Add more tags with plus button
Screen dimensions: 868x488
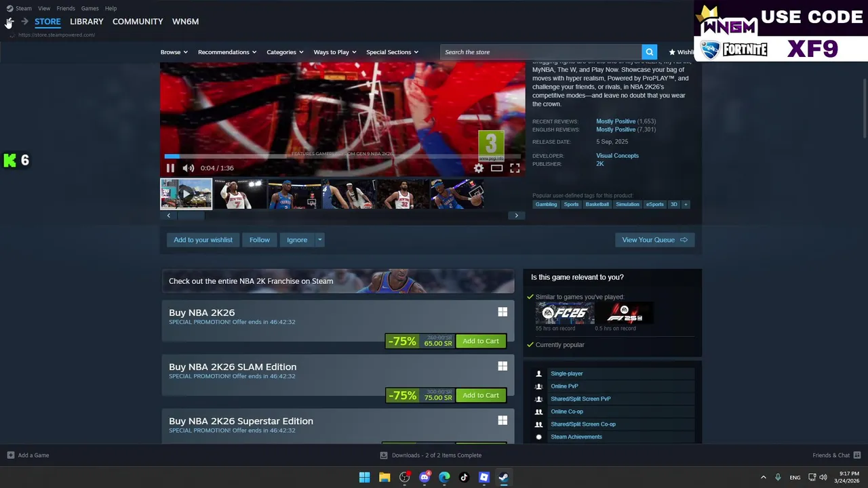[x=685, y=204]
